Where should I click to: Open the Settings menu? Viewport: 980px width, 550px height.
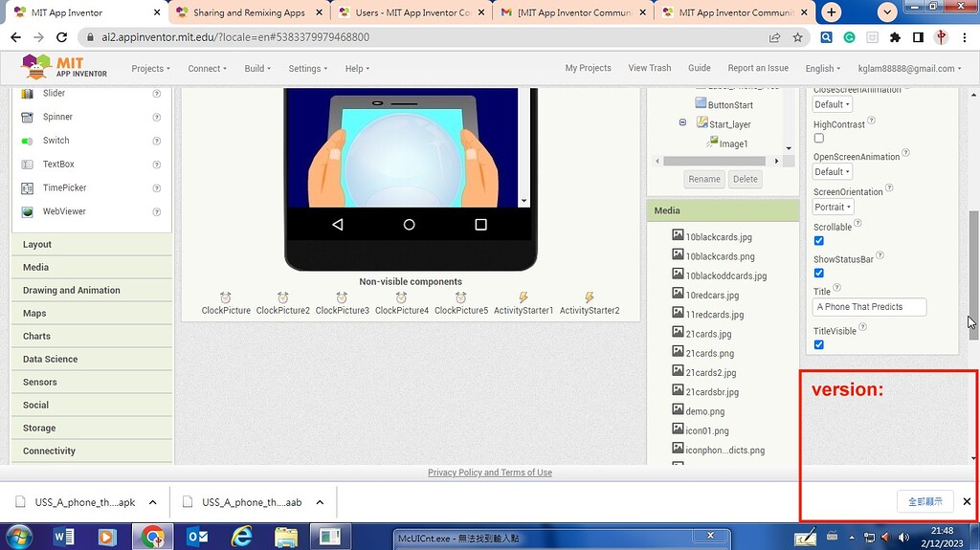[x=307, y=69]
